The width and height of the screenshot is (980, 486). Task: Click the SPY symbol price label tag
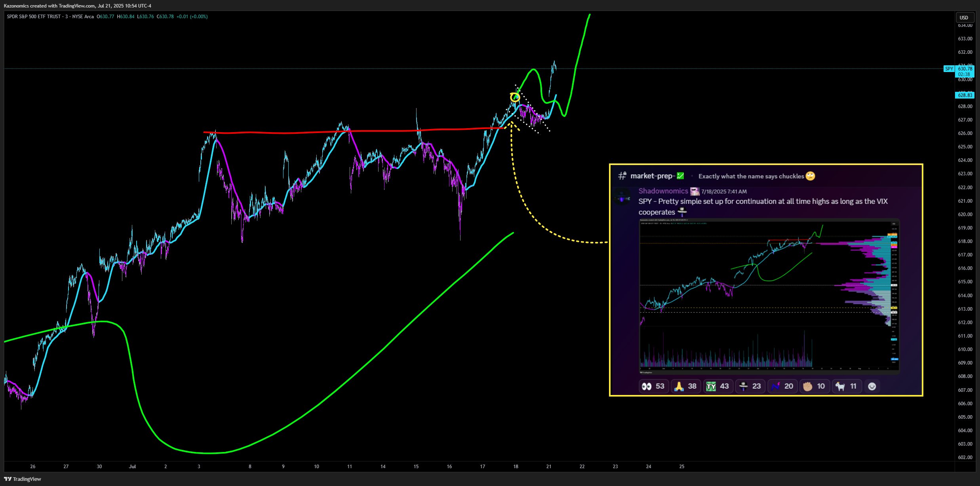pyautogui.click(x=949, y=69)
